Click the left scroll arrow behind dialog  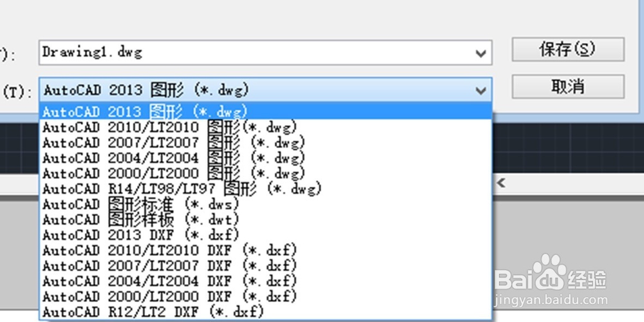tap(500, 183)
